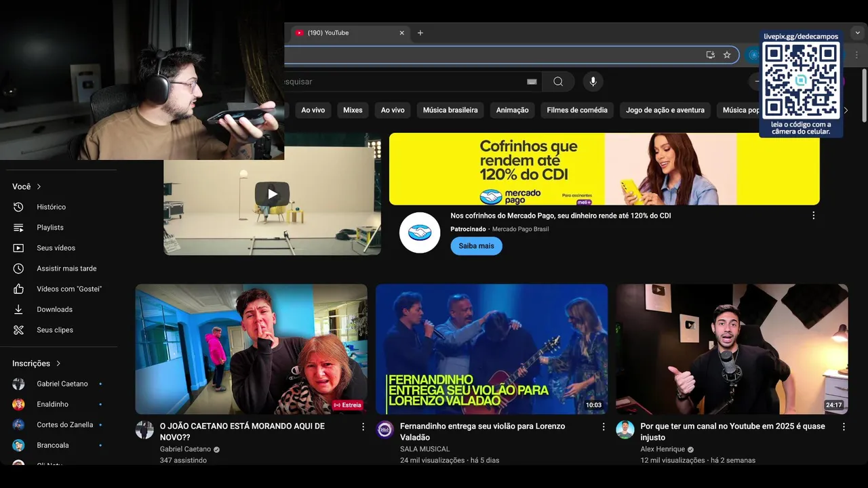Open the Playlists list icon
868x488 pixels.
point(18,227)
